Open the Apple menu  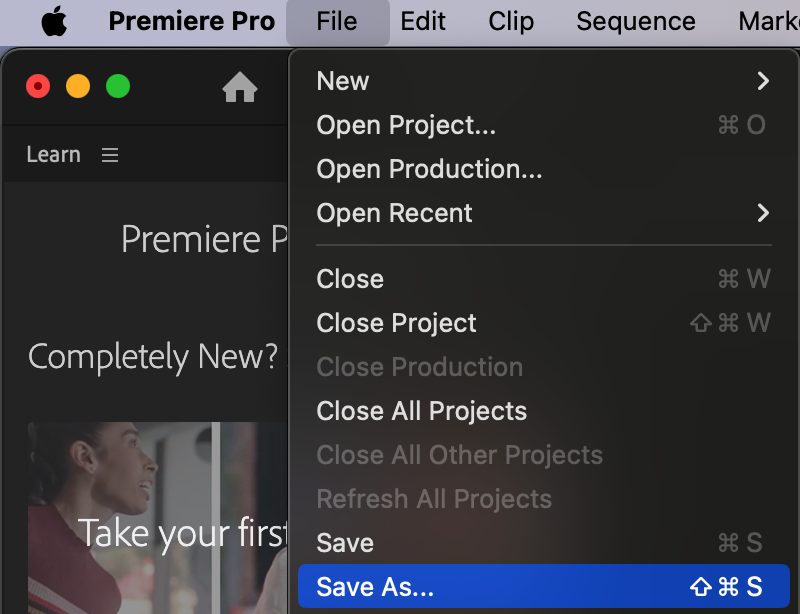coord(54,21)
